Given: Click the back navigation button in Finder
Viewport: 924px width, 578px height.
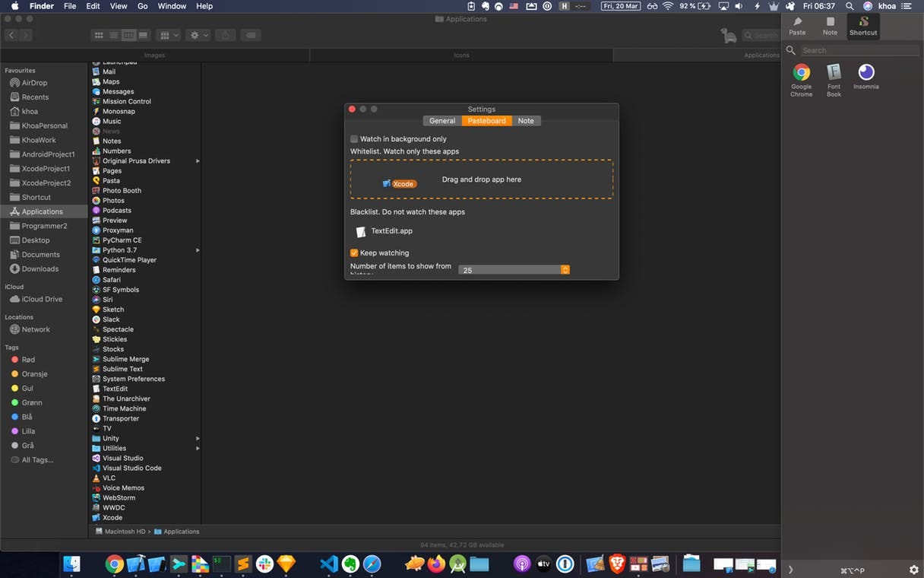Looking at the screenshot, I should coord(11,35).
